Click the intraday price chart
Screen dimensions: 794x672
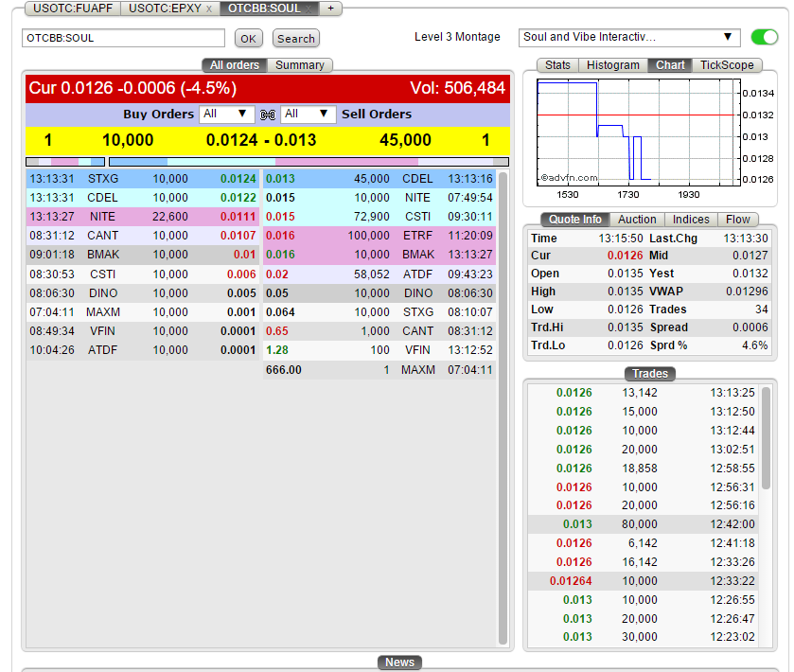tap(639, 133)
